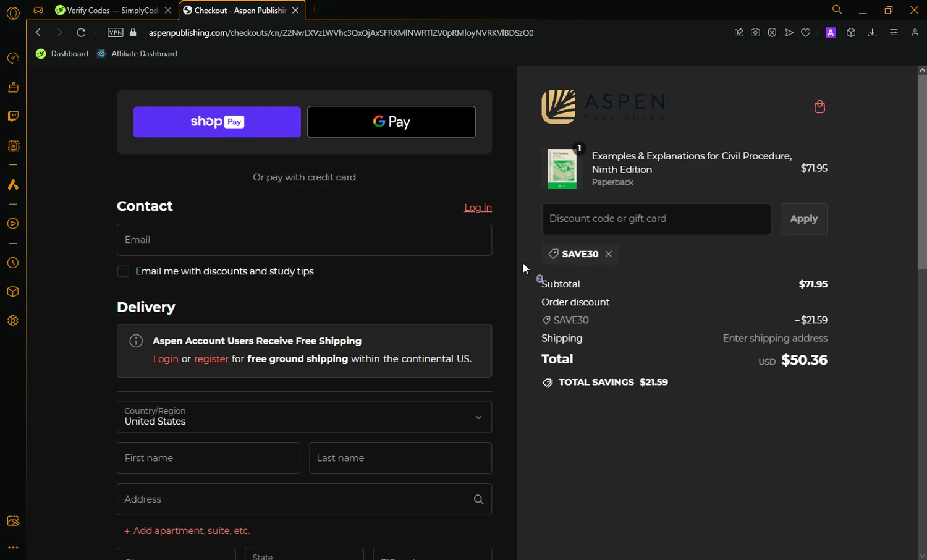Reload the checkout page
This screenshot has height=560, width=927.
pyautogui.click(x=81, y=33)
